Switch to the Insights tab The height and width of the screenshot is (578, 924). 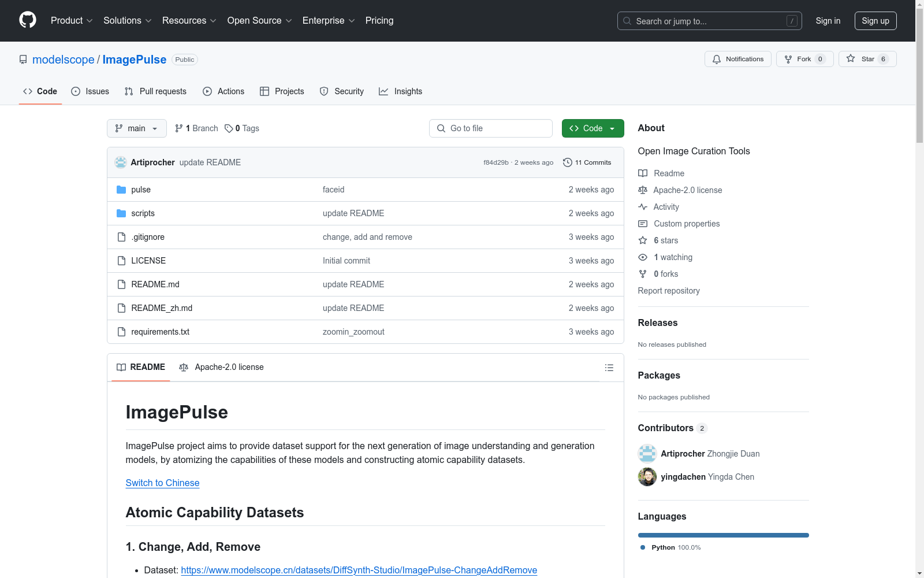(401, 91)
